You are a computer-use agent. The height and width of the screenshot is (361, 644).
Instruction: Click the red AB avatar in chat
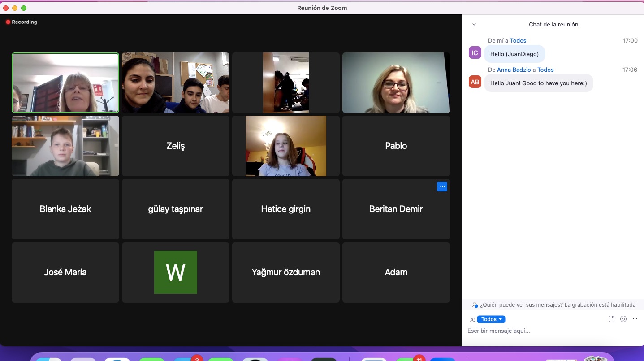(475, 82)
